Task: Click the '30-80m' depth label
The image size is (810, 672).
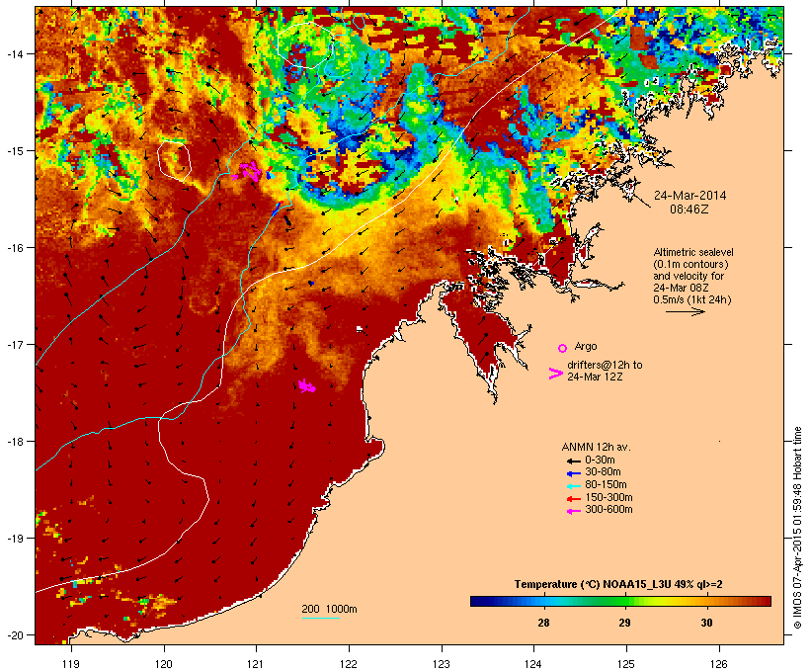Action: point(603,472)
